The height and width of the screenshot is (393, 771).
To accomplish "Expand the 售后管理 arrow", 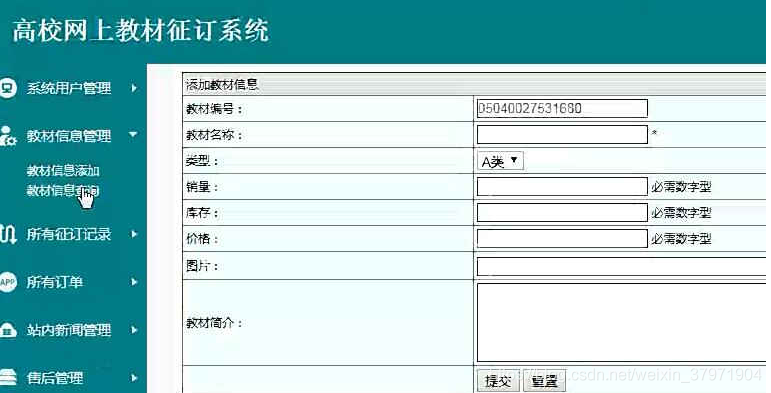I will tap(134, 378).
